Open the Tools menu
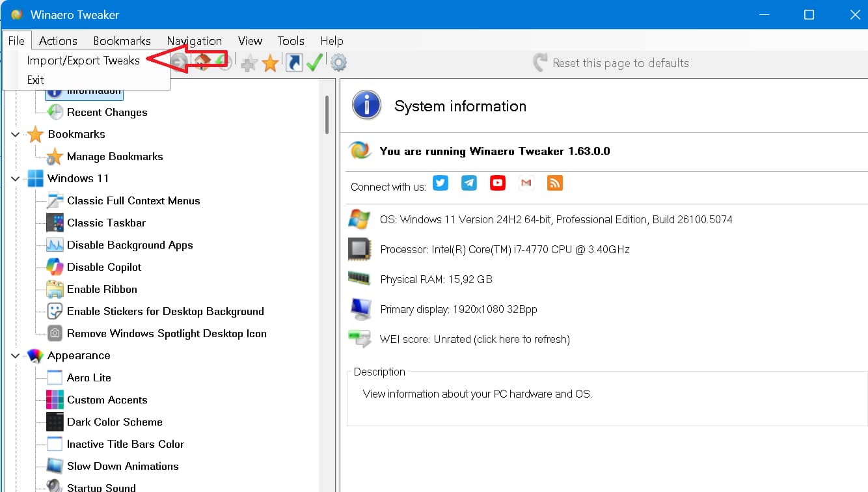This screenshot has height=492, width=868. click(291, 40)
